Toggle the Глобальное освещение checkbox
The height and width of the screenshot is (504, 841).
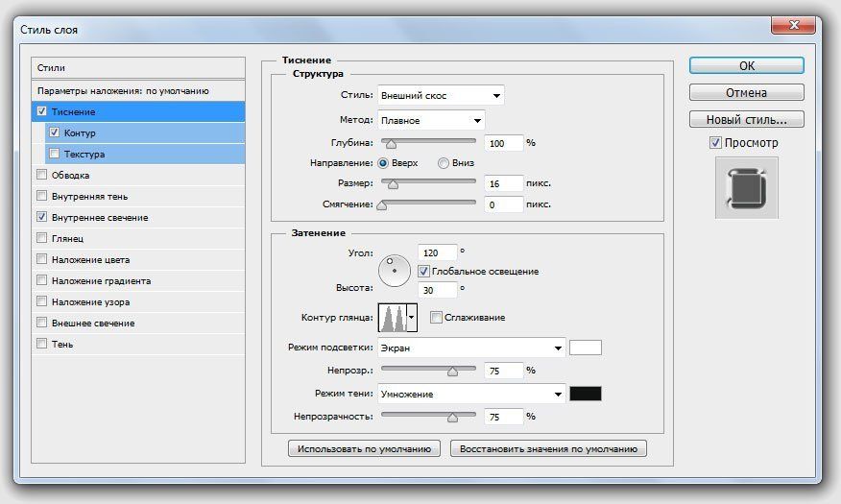(x=423, y=272)
